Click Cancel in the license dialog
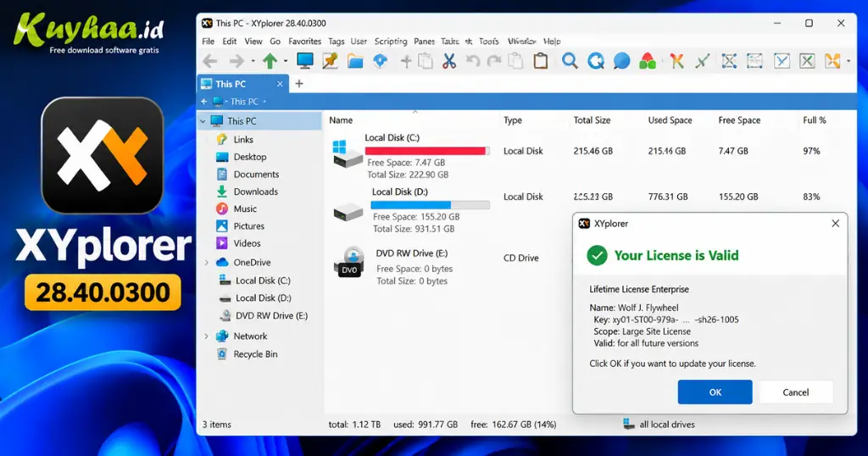 click(795, 392)
